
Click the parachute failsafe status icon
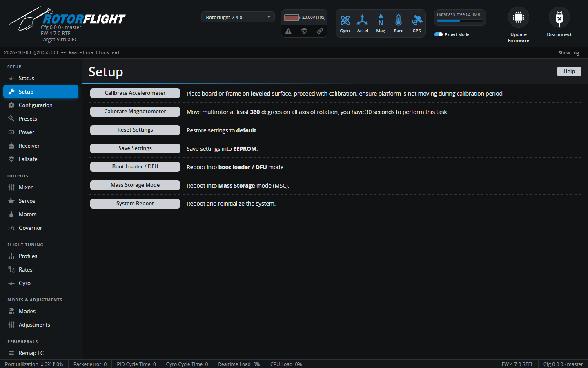[x=304, y=31]
